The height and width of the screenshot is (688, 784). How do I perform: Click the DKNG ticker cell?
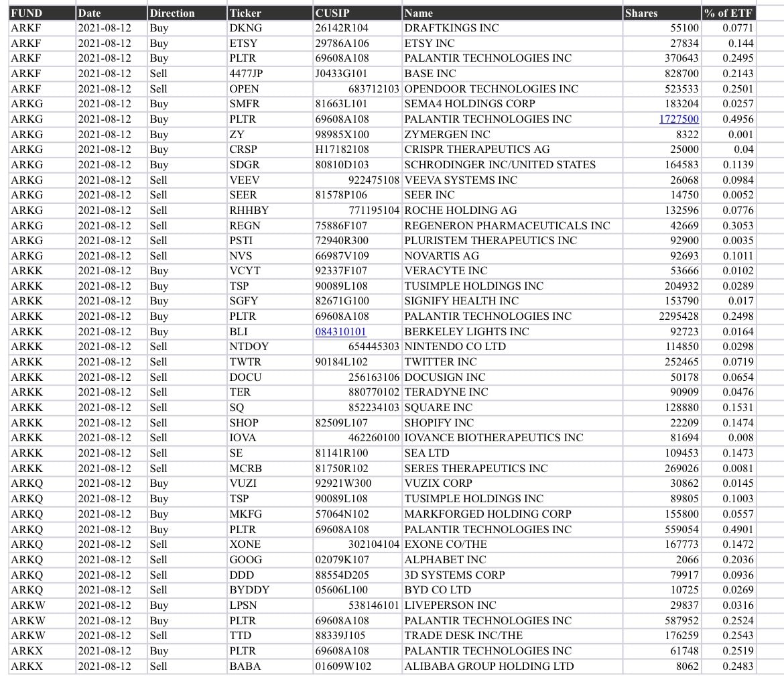(270, 28)
